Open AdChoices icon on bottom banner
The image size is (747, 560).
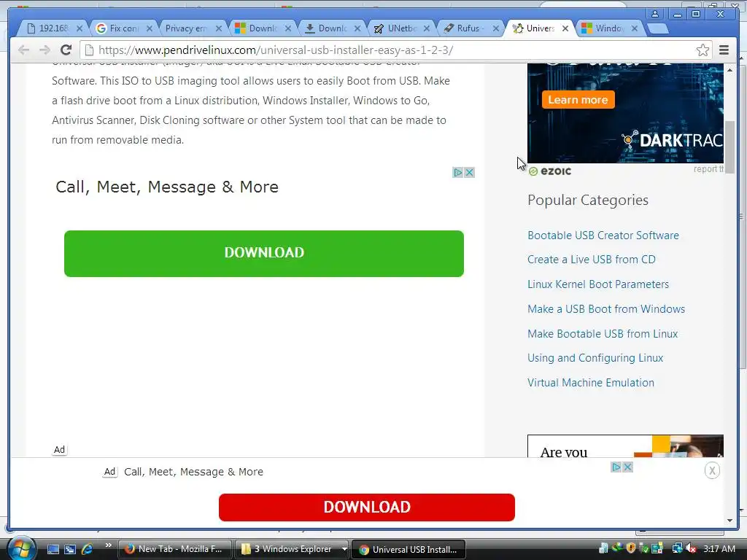pyautogui.click(x=616, y=467)
